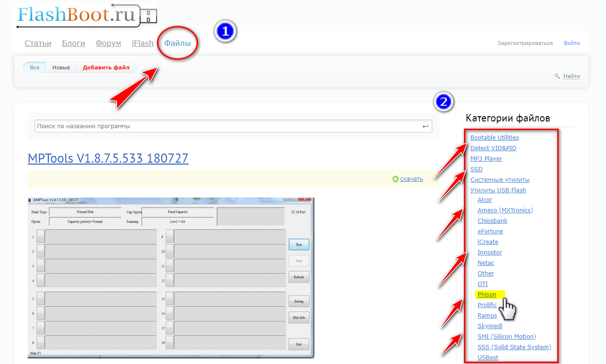
Task: Open the Файлы tab
Action: [177, 43]
